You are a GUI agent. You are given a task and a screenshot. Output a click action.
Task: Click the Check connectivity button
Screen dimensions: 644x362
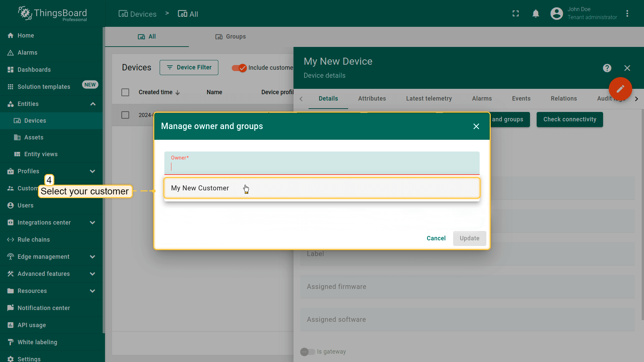570,120
